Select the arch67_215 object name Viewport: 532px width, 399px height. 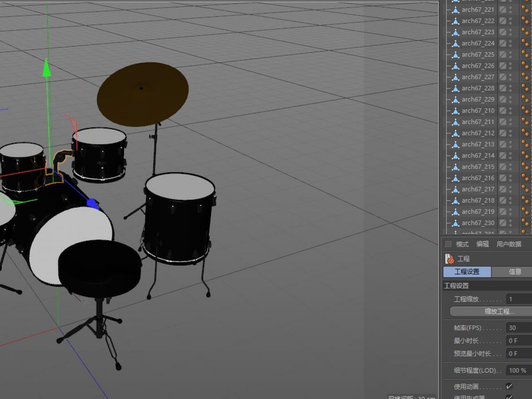pos(478,167)
